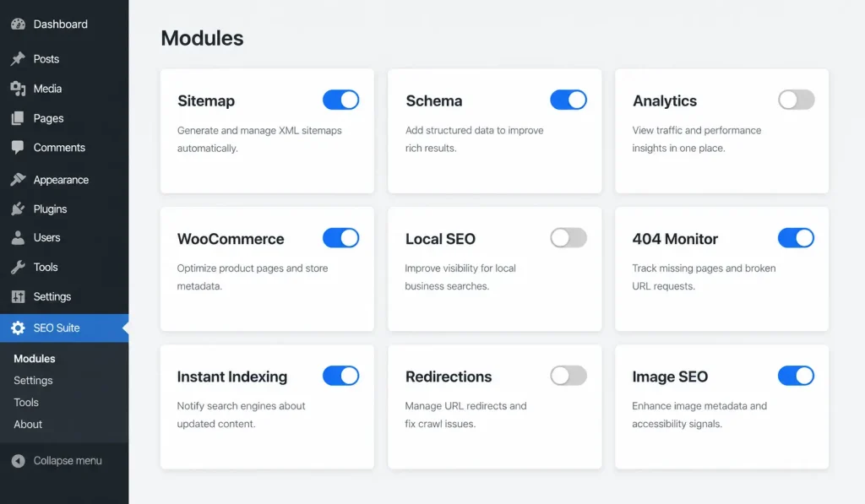This screenshot has height=504, width=865.
Task: Select the SEO Suite menu label
Action: [57, 328]
